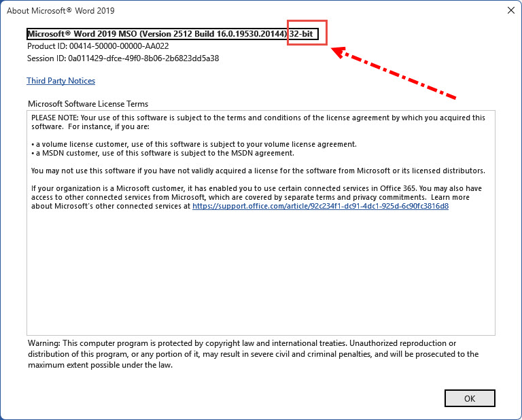Select the Session ID line
522x420 pixels.
[122, 58]
